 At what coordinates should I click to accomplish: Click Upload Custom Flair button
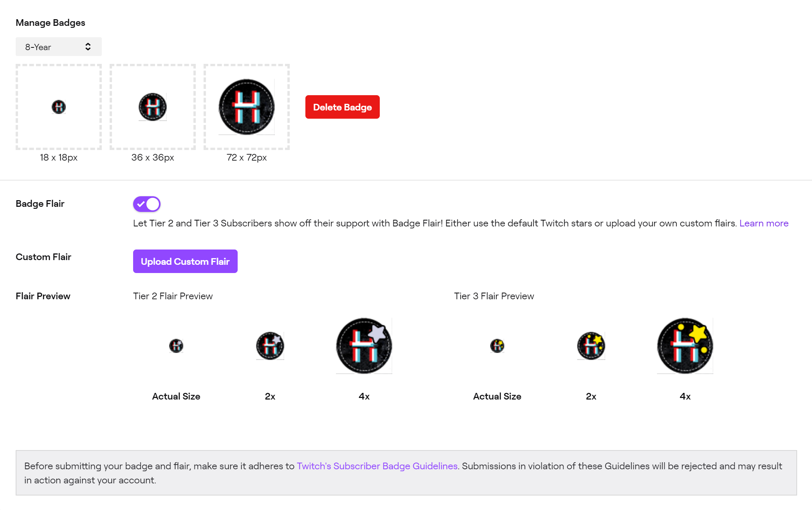coord(185,262)
